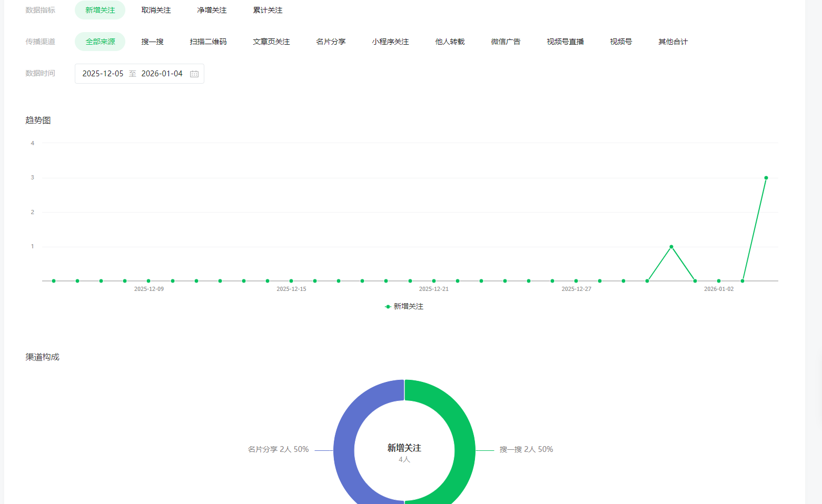Filter channel by 微信广告

(506, 42)
